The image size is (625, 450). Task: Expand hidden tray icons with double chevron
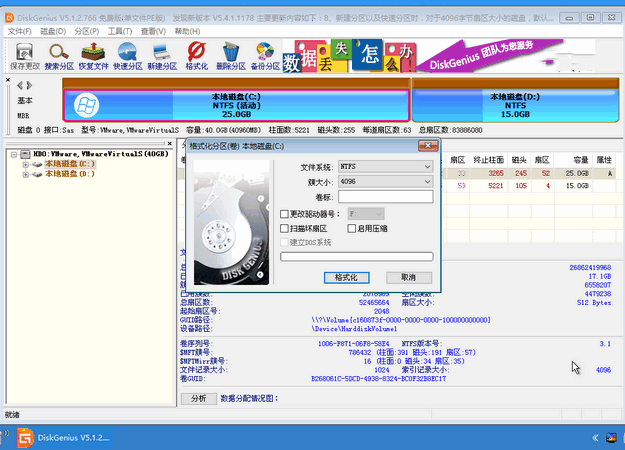coord(595,438)
